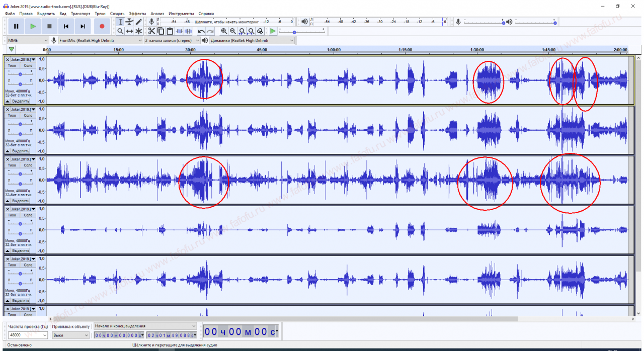
Task: Mute the fifth track with Тихо
Action: tap(13, 265)
